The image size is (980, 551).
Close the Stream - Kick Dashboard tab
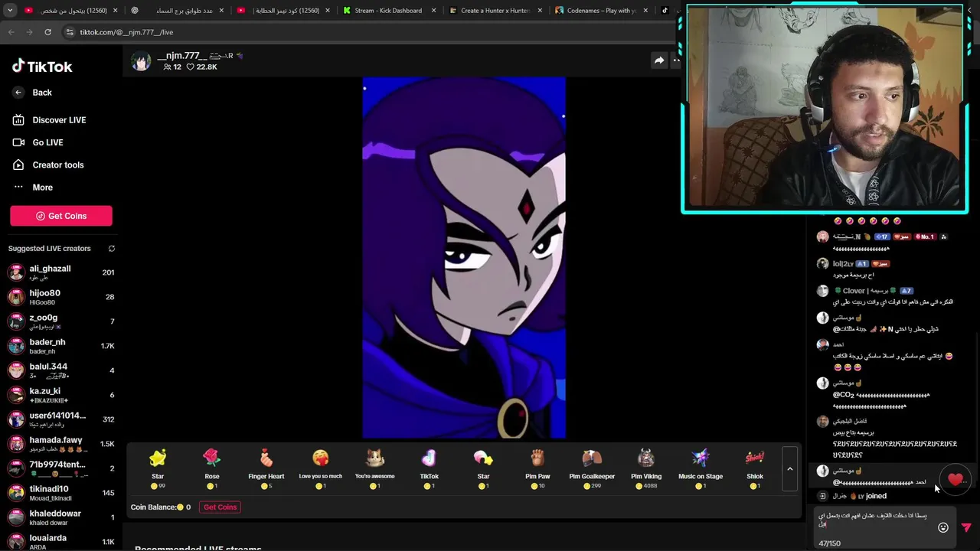tap(433, 11)
